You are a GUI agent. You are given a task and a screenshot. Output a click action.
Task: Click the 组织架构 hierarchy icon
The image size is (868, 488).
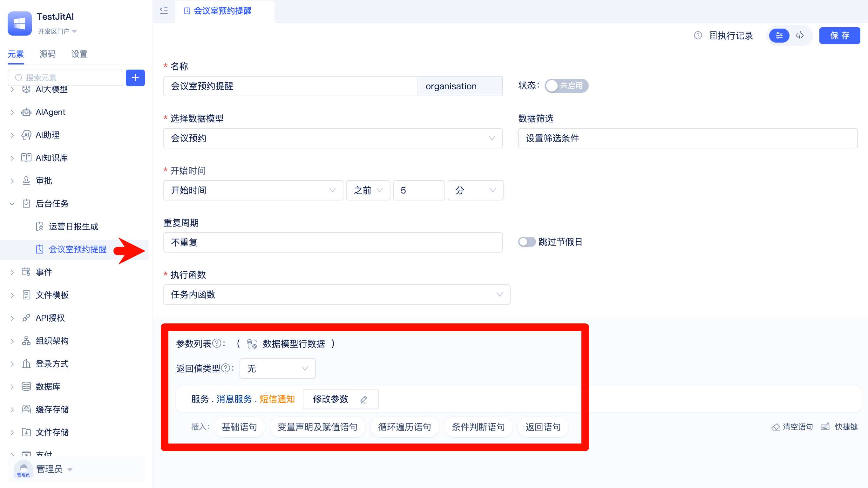tap(26, 341)
